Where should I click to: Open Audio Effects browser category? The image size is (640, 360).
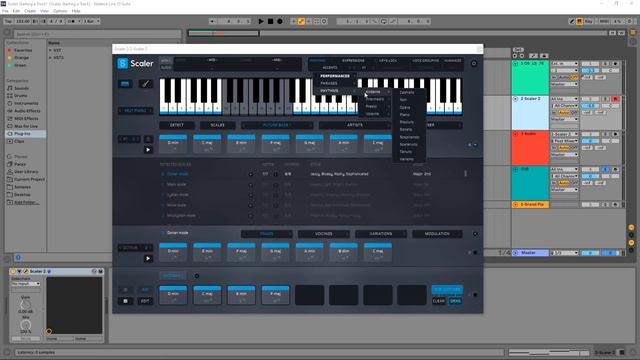[x=27, y=111]
